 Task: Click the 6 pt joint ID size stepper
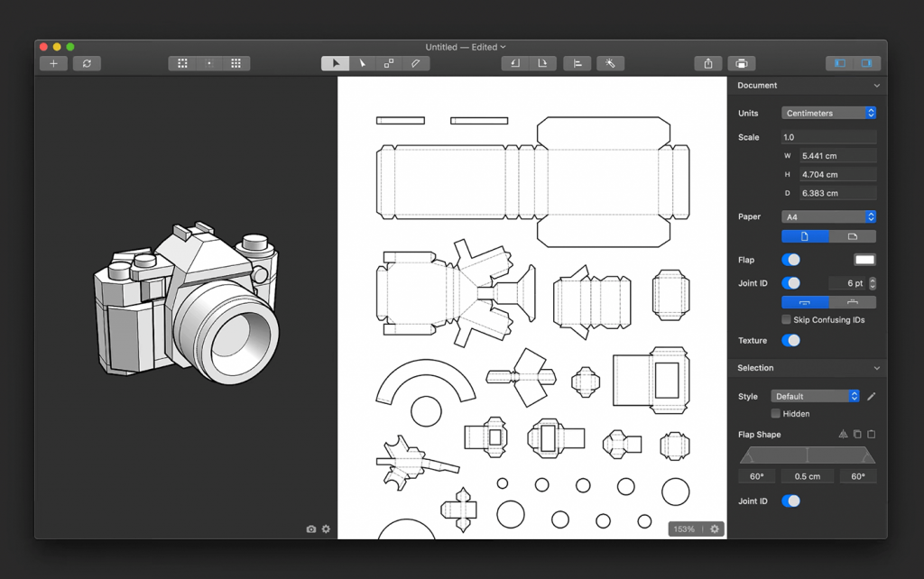873,283
